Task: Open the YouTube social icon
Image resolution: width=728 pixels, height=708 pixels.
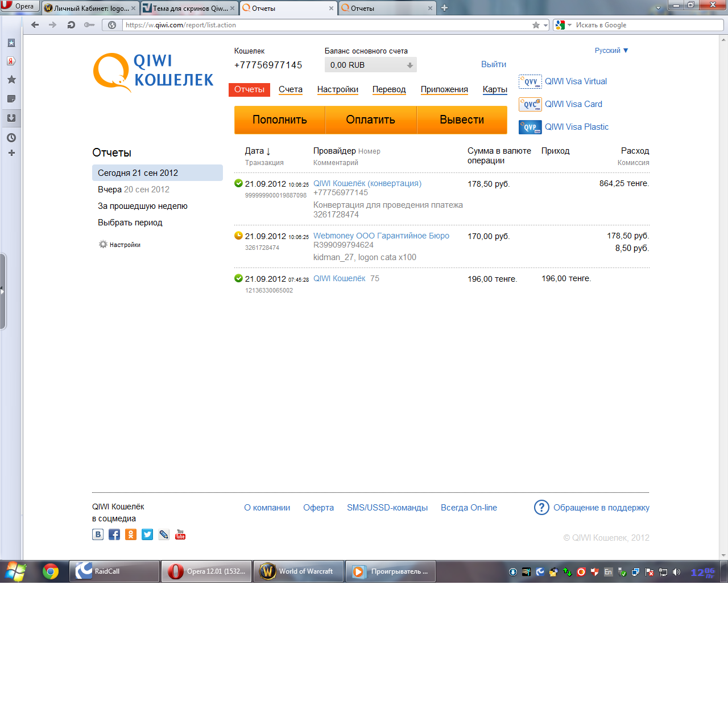Action: pos(180,534)
